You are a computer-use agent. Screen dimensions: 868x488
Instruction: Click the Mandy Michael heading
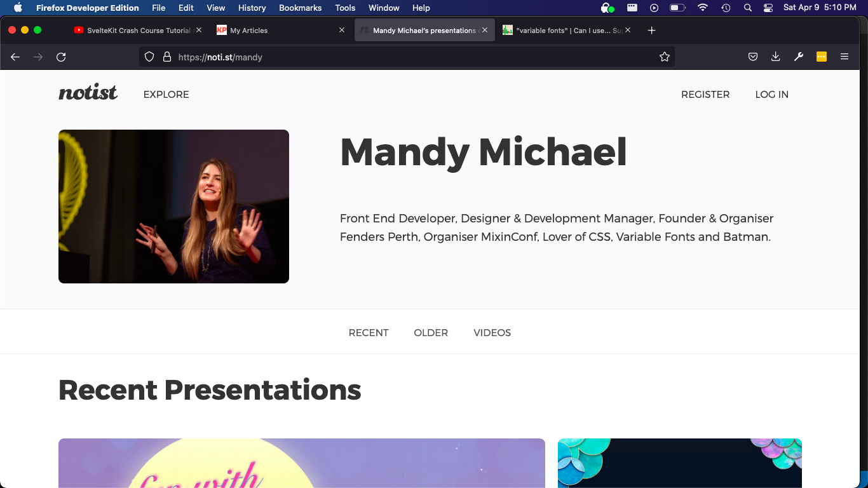coord(484,152)
